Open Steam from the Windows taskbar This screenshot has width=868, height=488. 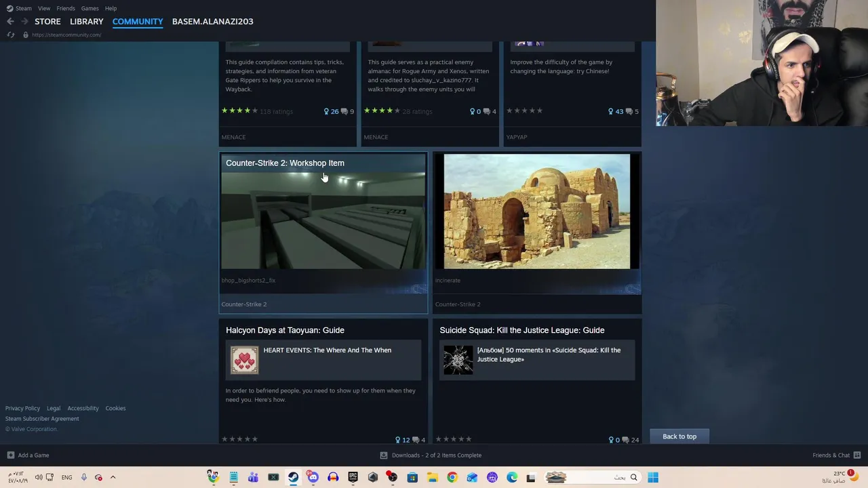[293, 477]
